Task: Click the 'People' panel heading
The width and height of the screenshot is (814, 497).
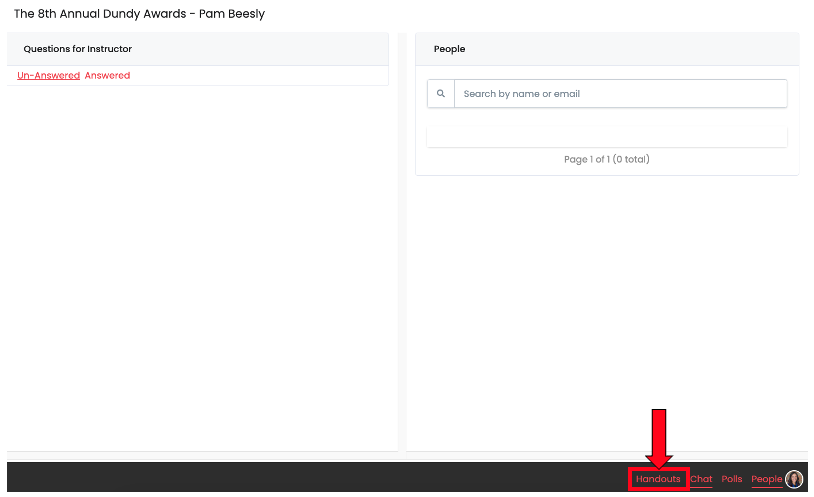Action: pos(449,49)
